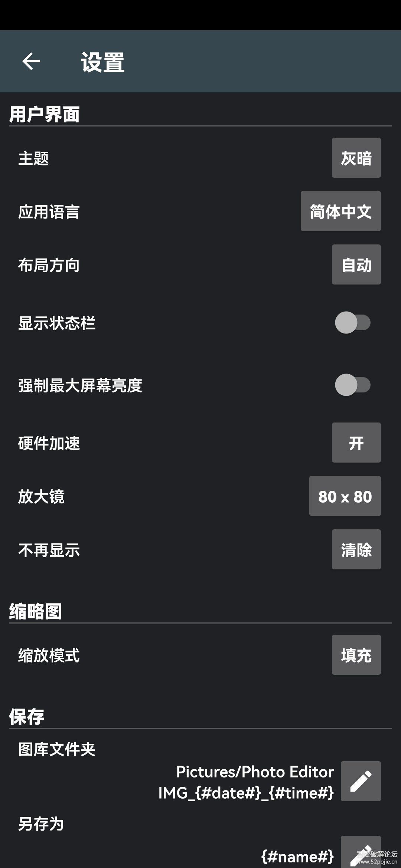Tap the 设置 page title
The image size is (401, 868).
(x=102, y=62)
